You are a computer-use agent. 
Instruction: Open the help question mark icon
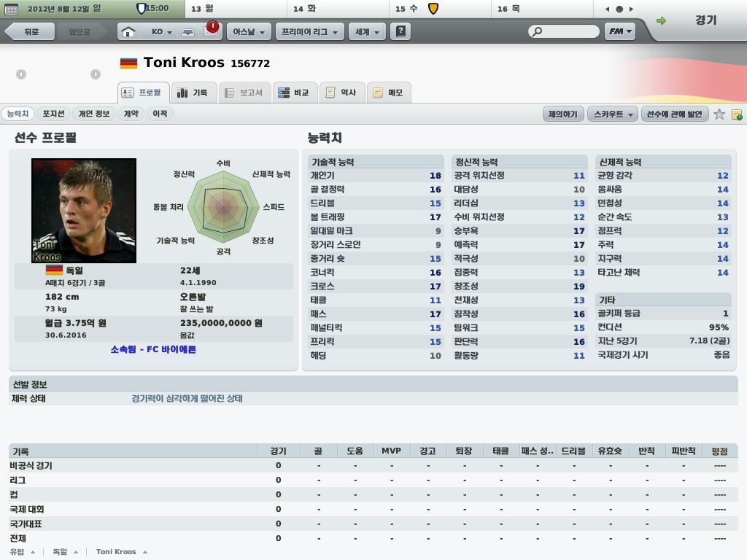coord(400,32)
